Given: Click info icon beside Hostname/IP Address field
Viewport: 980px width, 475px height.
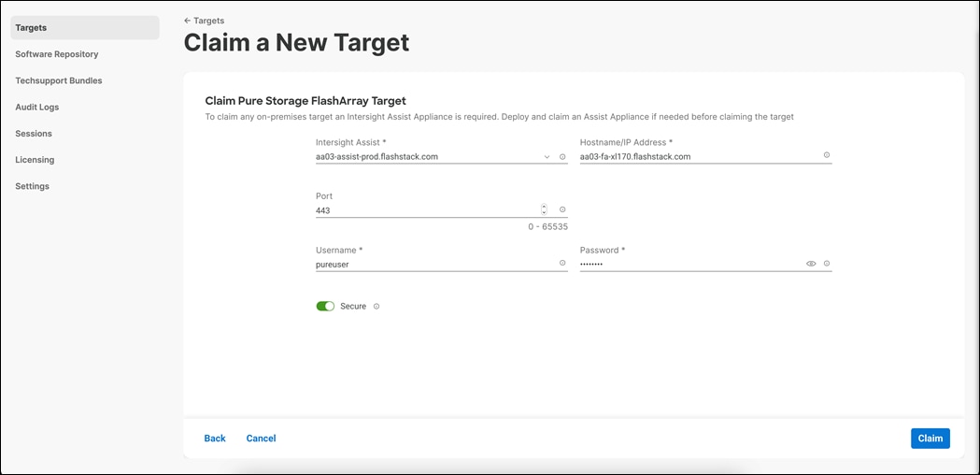Looking at the screenshot, I should click(x=827, y=155).
